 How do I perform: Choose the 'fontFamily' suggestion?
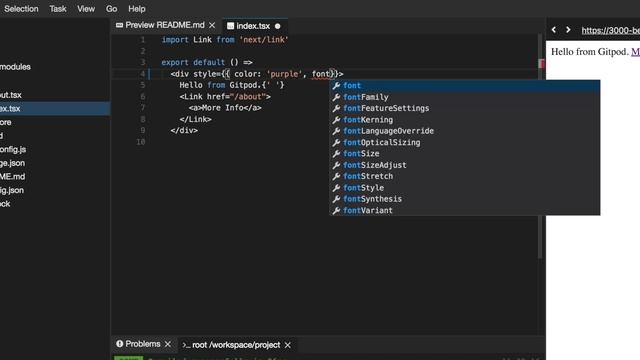[464, 97]
